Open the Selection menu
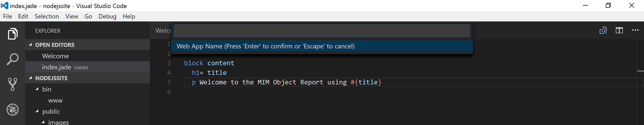644x125 pixels. (x=47, y=16)
